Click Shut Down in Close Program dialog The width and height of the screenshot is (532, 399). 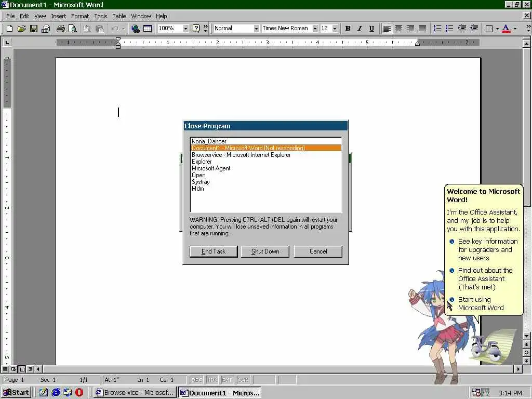265,251
